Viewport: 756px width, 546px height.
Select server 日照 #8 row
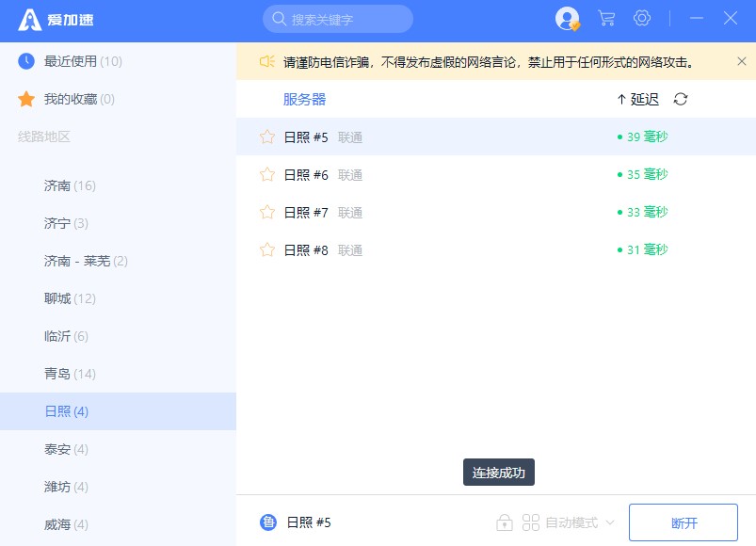click(x=496, y=249)
